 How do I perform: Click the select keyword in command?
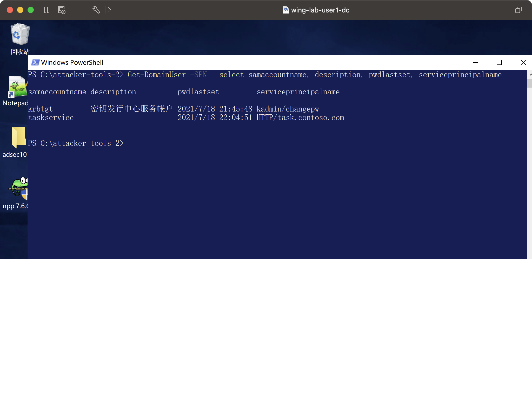tap(232, 75)
